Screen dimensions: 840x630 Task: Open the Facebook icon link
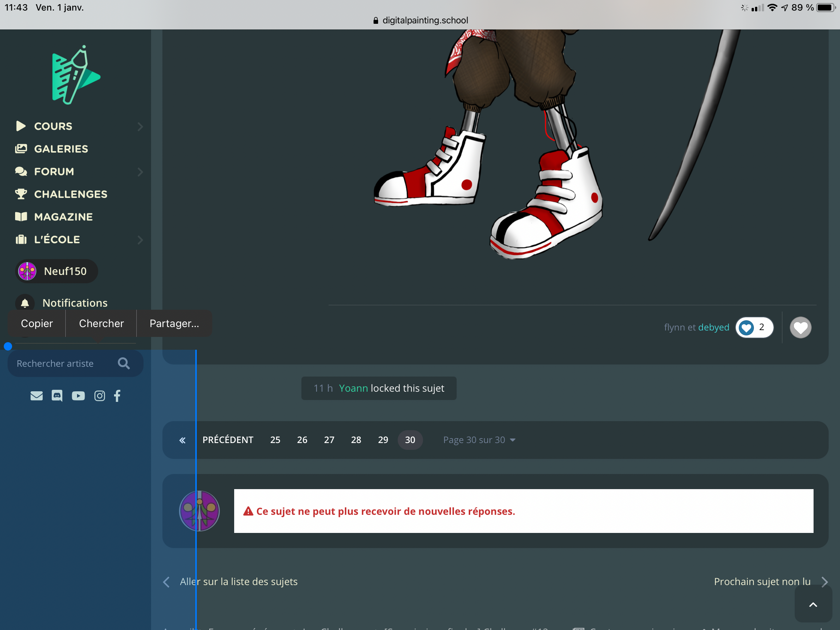point(117,396)
